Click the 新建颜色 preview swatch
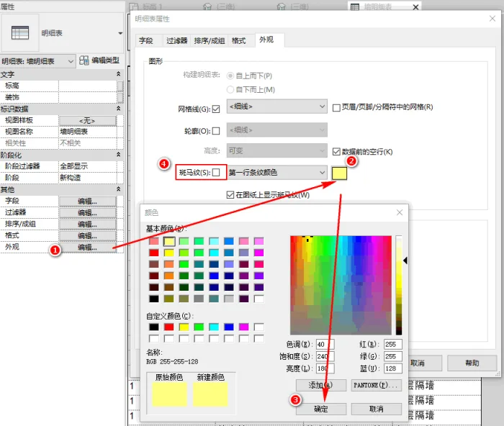This screenshot has height=426, width=504. pos(210,394)
